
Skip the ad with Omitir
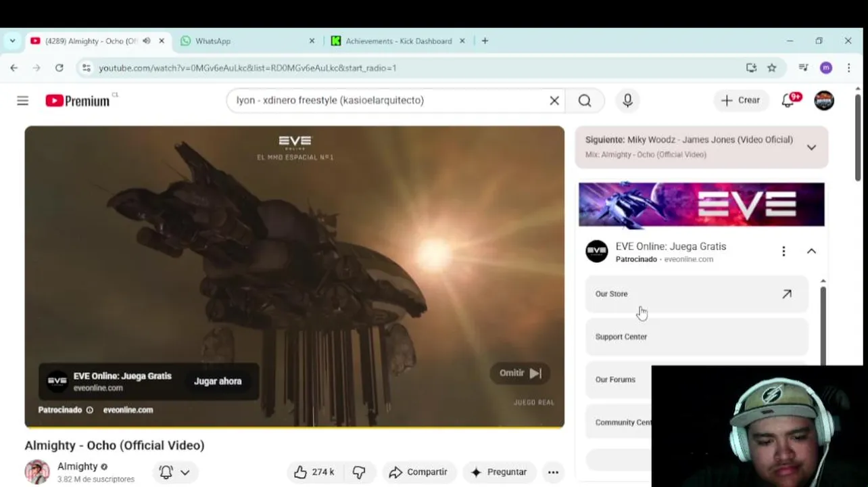coord(520,373)
